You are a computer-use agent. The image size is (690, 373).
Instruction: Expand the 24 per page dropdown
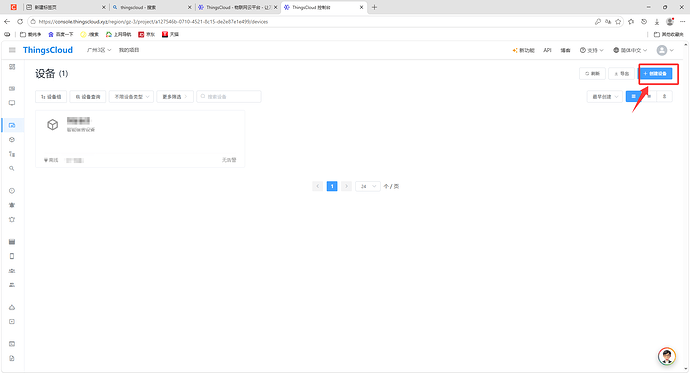click(368, 186)
